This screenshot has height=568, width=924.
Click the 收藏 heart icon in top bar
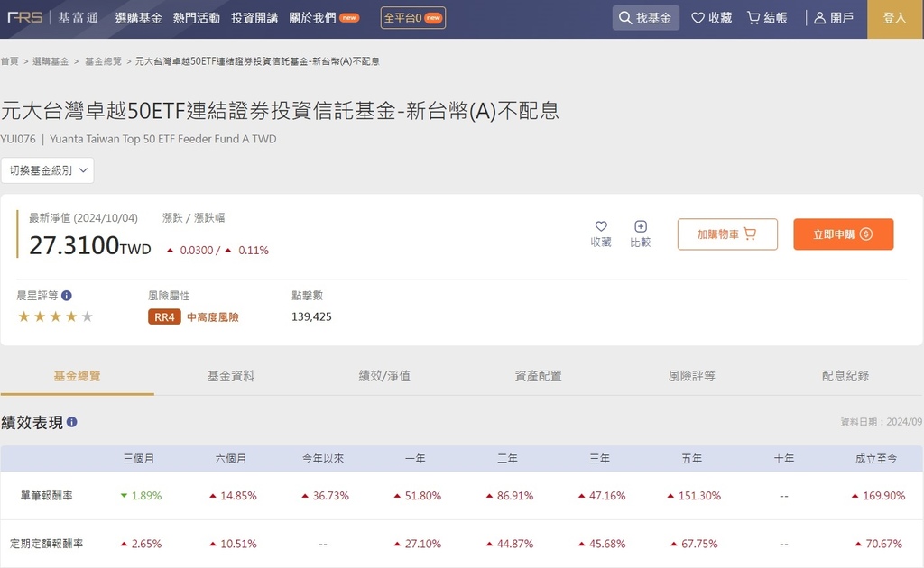(711, 18)
